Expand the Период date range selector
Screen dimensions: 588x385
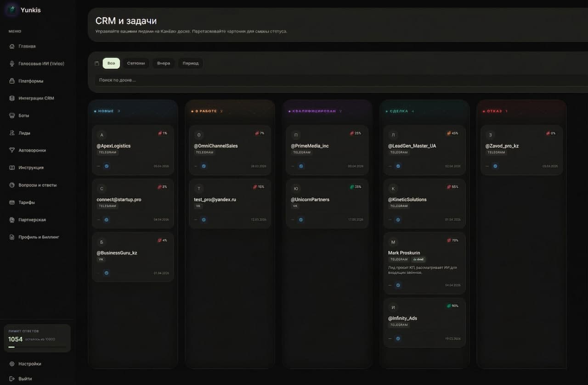coord(191,63)
